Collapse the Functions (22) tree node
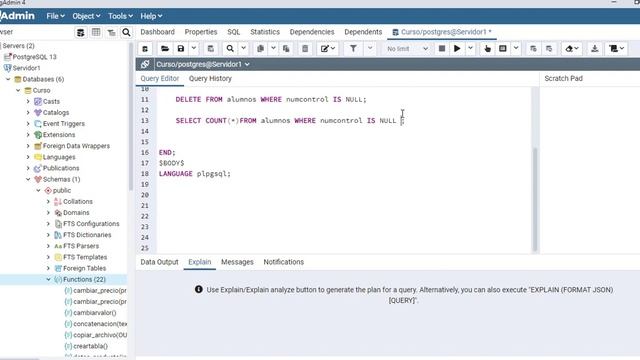 pos(48,280)
